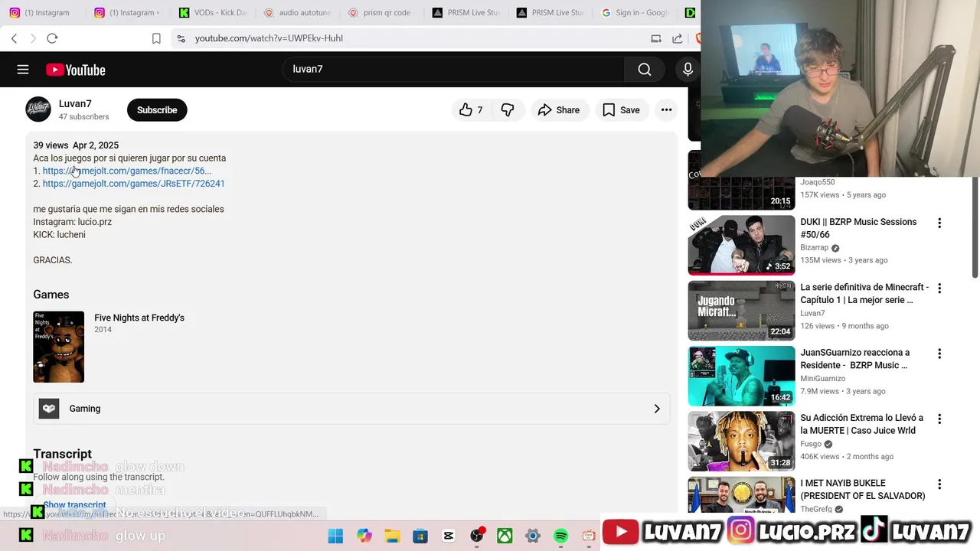Open menu for DUKI BZRP Music Sessions video

(x=939, y=223)
